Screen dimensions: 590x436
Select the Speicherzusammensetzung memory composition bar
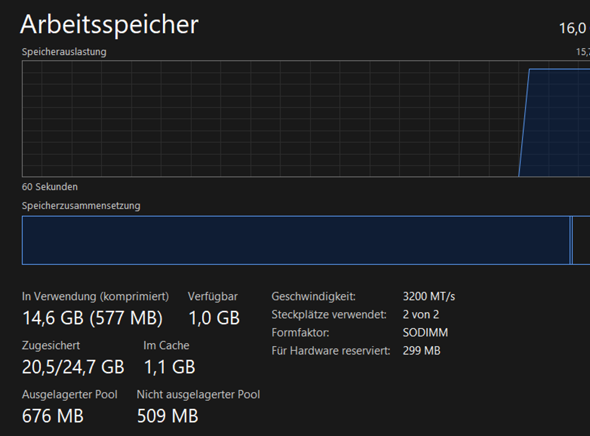(306, 240)
